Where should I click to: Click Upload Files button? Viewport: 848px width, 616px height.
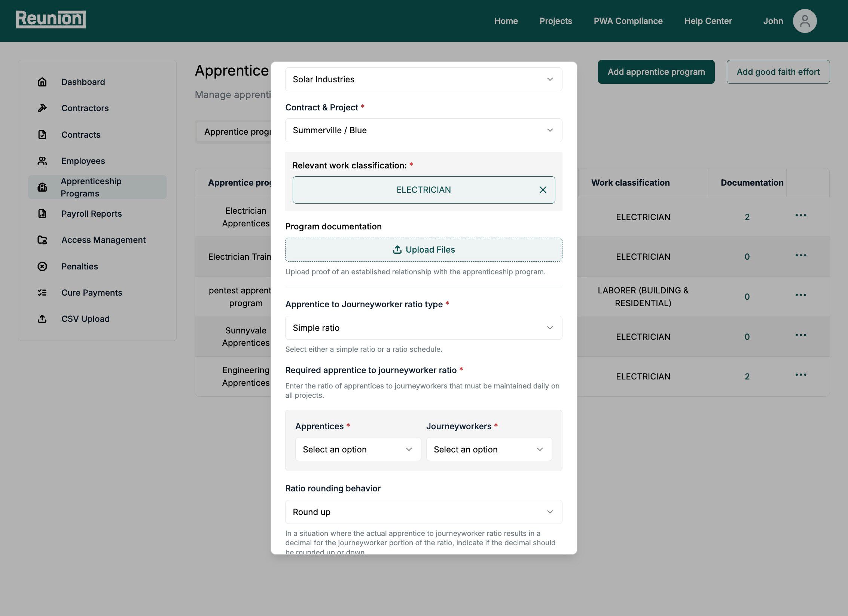tap(423, 250)
